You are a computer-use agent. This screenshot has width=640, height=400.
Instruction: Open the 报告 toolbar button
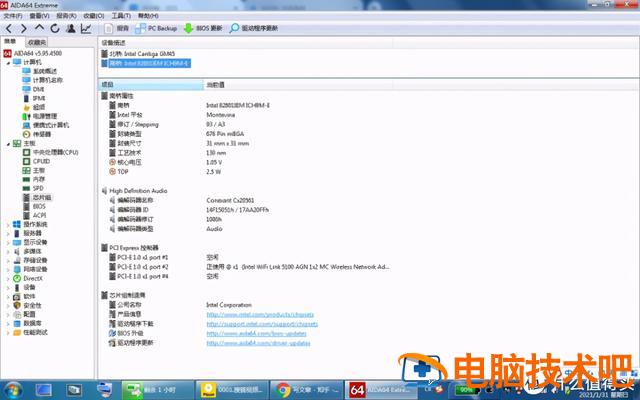click(117, 28)
